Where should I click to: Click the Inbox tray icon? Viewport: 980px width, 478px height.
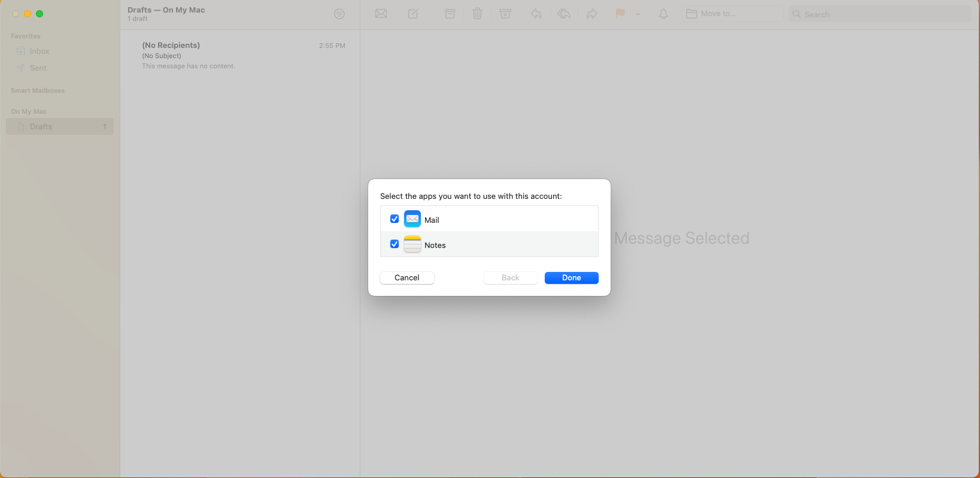coord(21,52)
